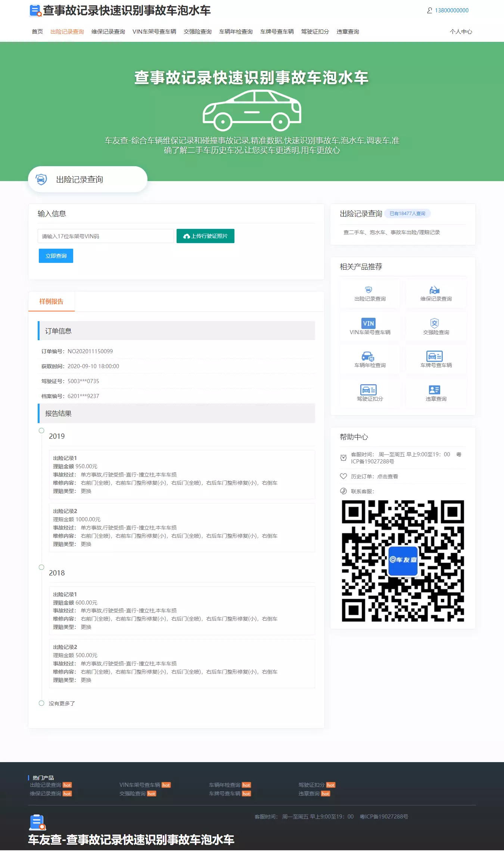Click order number NO202011150099

pyautogui.click(x=90, y=351)
